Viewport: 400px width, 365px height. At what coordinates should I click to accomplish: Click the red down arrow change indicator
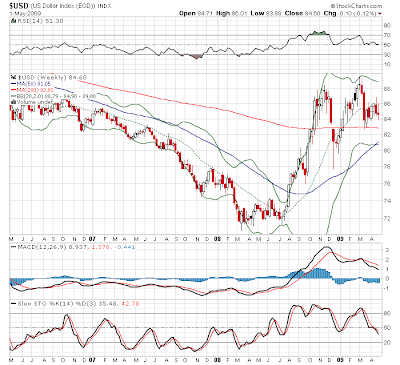[380, 14]
